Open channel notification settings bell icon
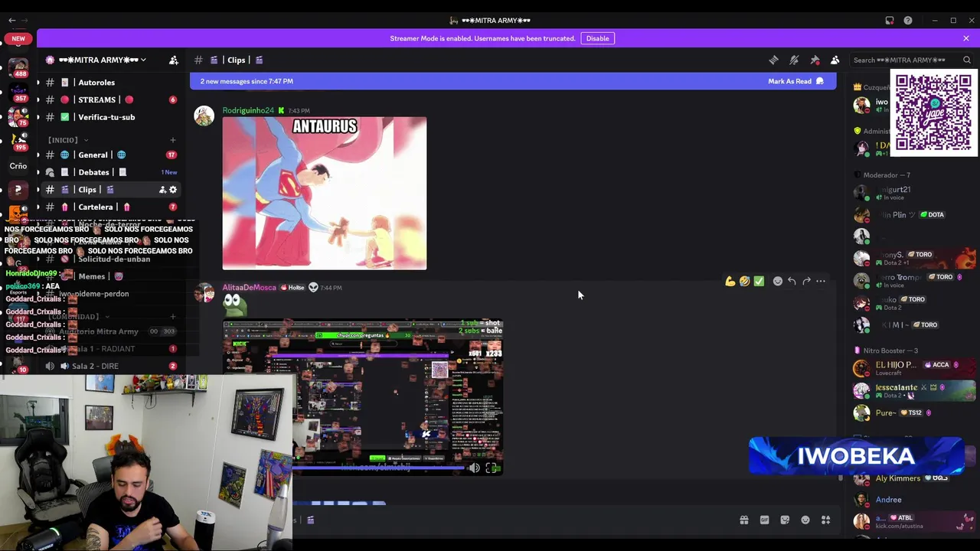The height and width of the screenshot is (551, 980). [794, 60]
